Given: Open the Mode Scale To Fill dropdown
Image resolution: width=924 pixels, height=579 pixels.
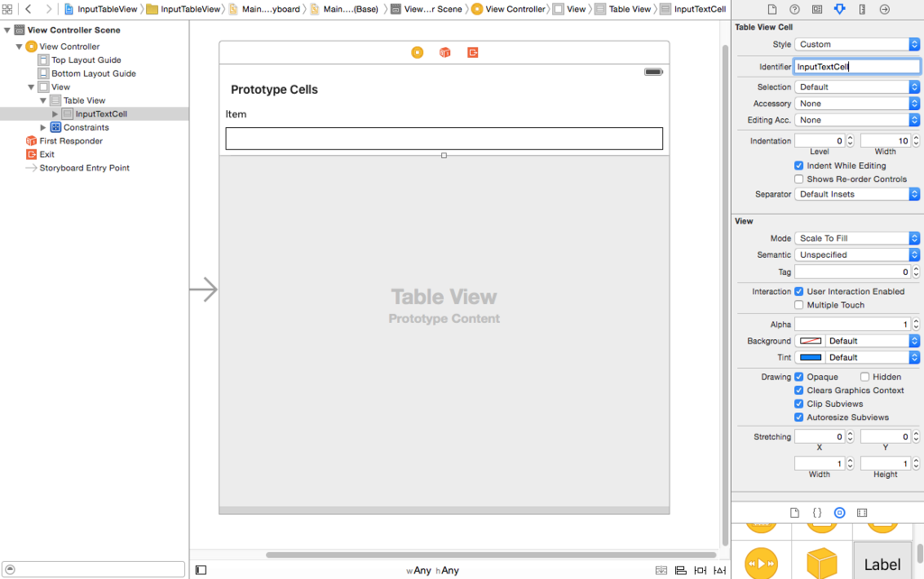Looking at the screenshot, I should 857,238.
